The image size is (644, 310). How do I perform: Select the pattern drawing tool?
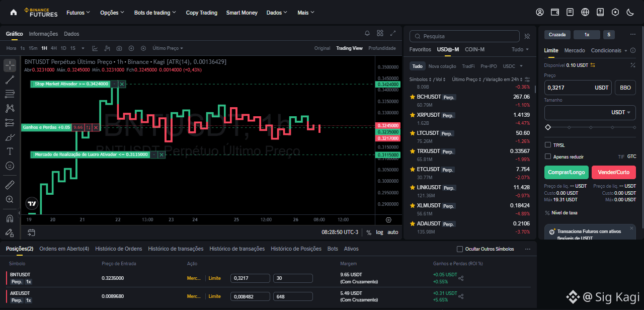click(10, 108)
